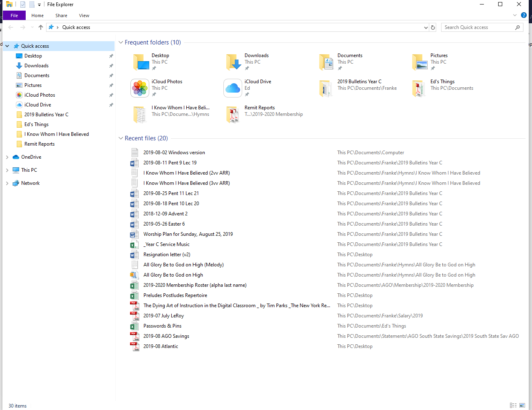Click the Forward navigation arrow
Viewport: 532px width, 410px height.
[23, 27]
